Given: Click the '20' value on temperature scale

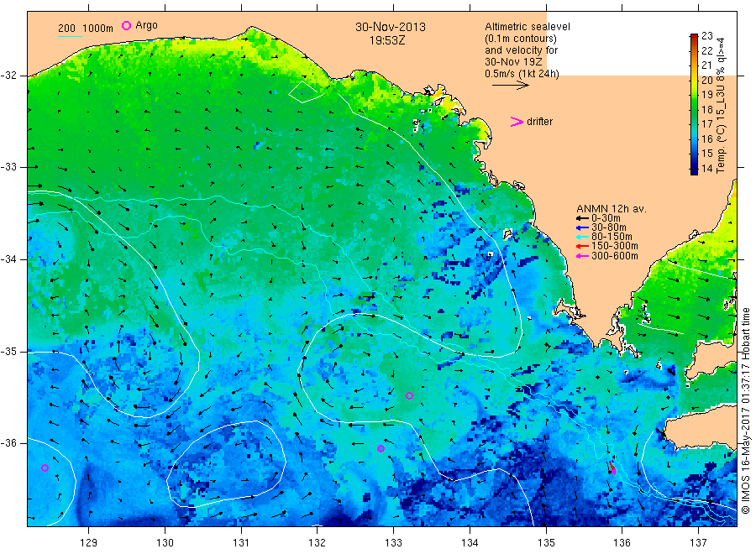Looking at the screenshot, I should click(x=706, y=80).
